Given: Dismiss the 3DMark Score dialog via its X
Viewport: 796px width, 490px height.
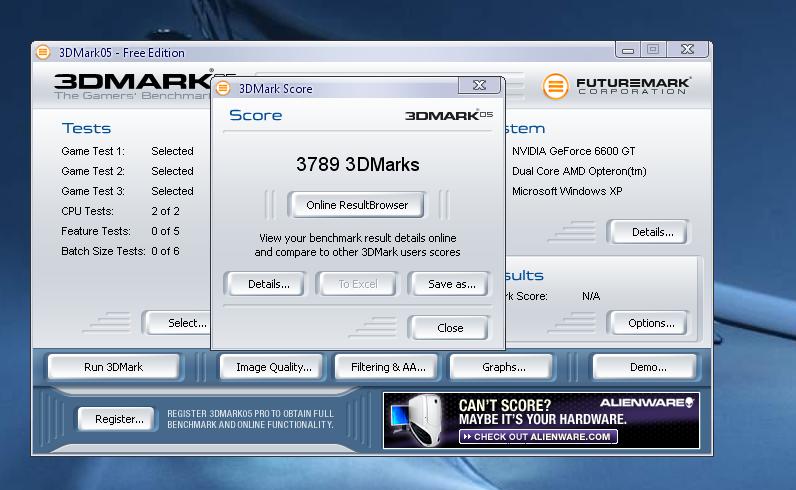Looking at the screenshot, I should click(x=479, y=85).
